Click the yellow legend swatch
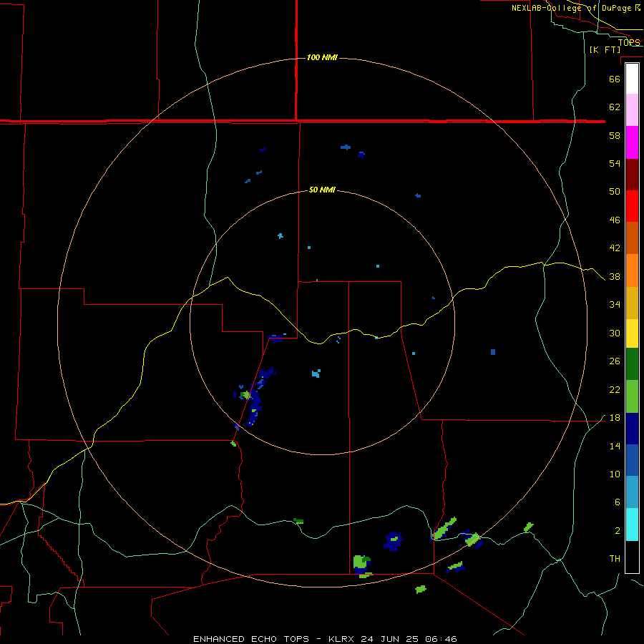Image resolution: width=644 pixels, height=644 pixels. (632, 333)
